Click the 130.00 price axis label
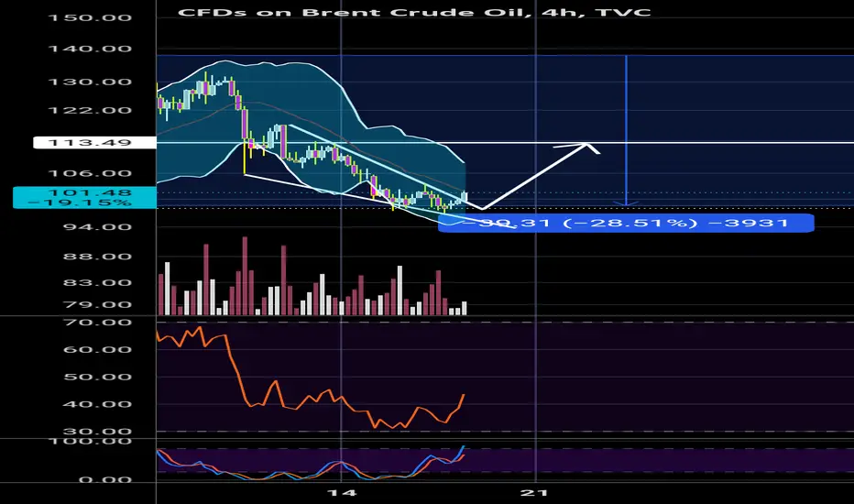Screen dimensions: 854x504 (x=90, y=82)
